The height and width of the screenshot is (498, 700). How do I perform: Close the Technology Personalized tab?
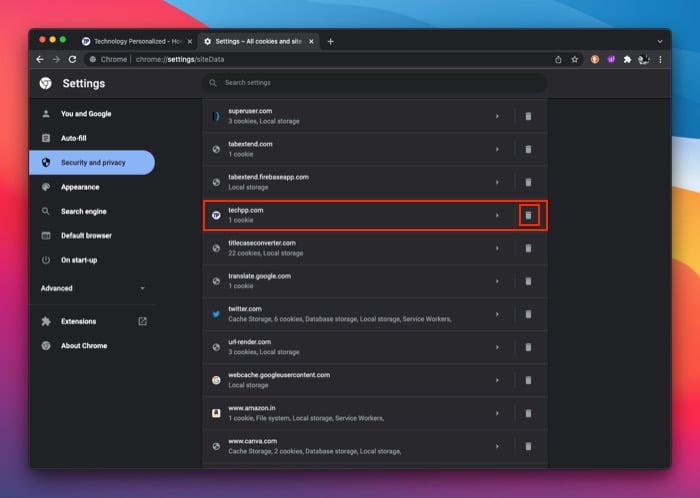click(x=190, y=42)
